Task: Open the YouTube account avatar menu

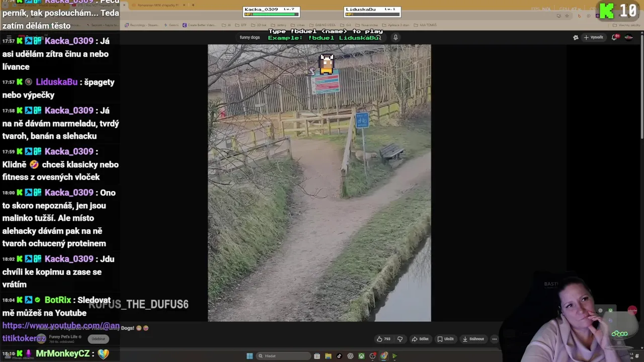Action: (628, 37)
